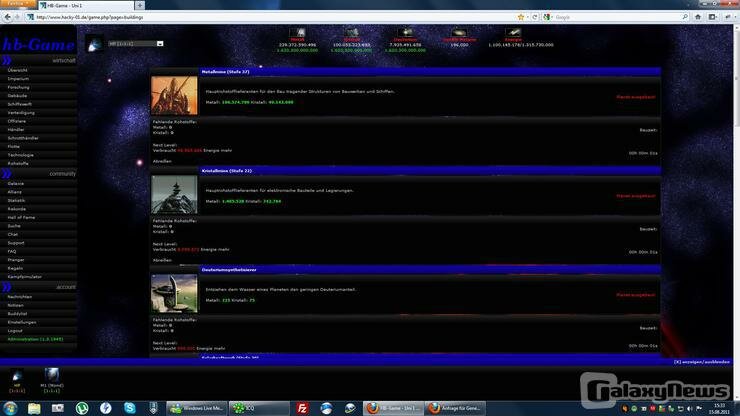Click the Kristallmine building thumbnail

[174, 195]
